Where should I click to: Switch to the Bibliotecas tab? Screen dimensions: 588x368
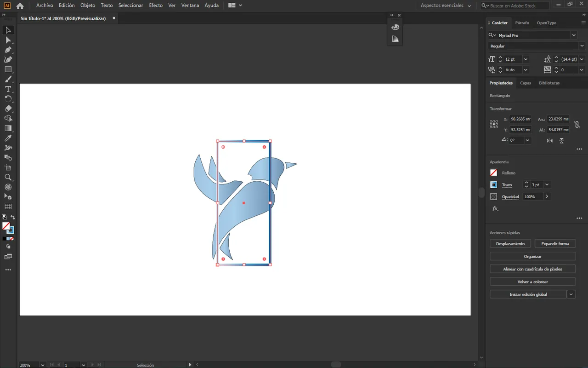549,83
